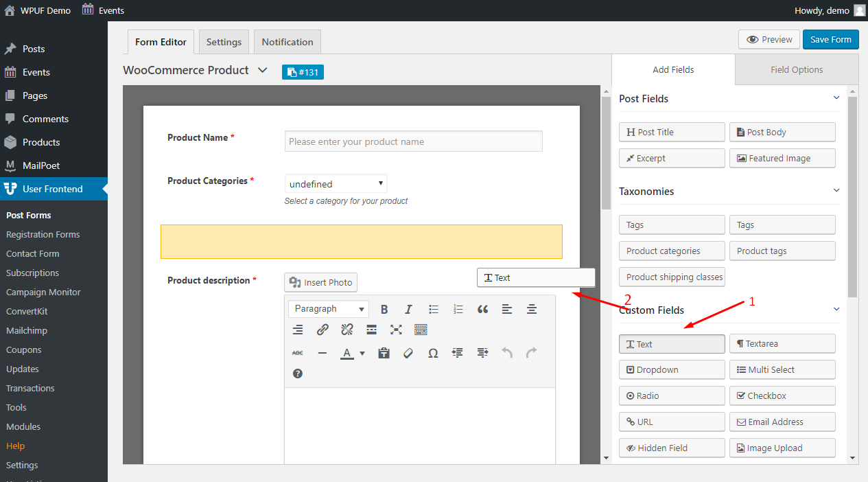Align text center in editor
Screen dimensions: 868x482
point(532,309)
